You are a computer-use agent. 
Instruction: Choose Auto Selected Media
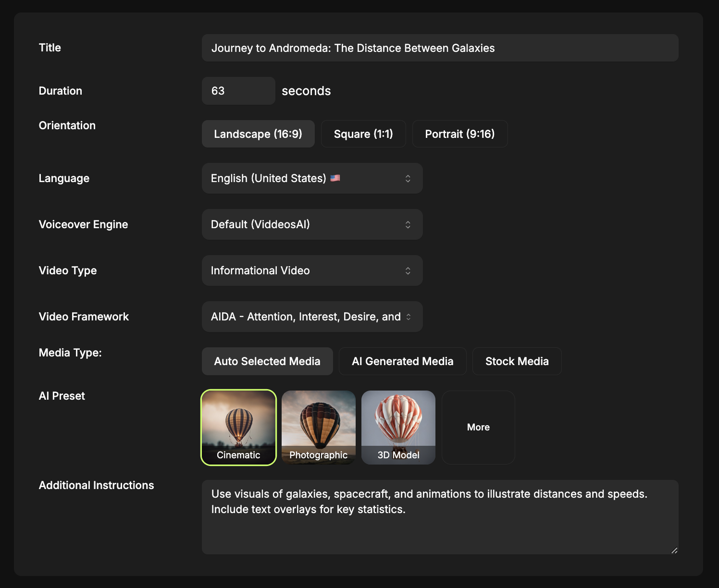click(x=267, y=361)
